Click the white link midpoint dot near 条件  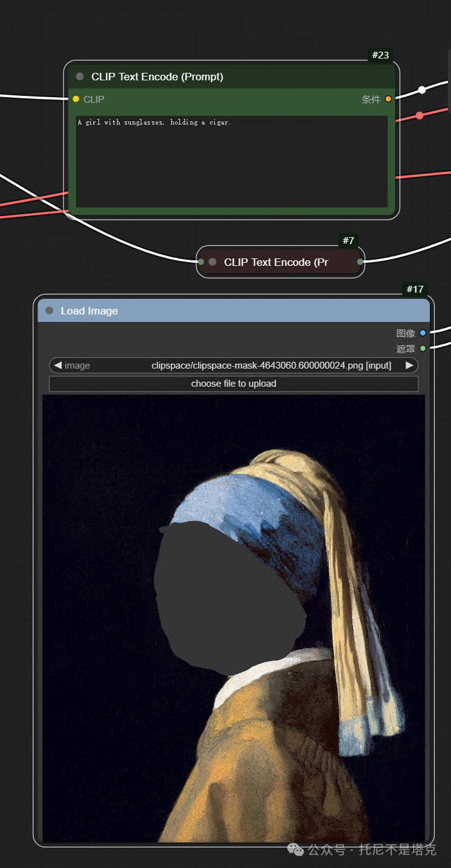[x=422, y=90]
